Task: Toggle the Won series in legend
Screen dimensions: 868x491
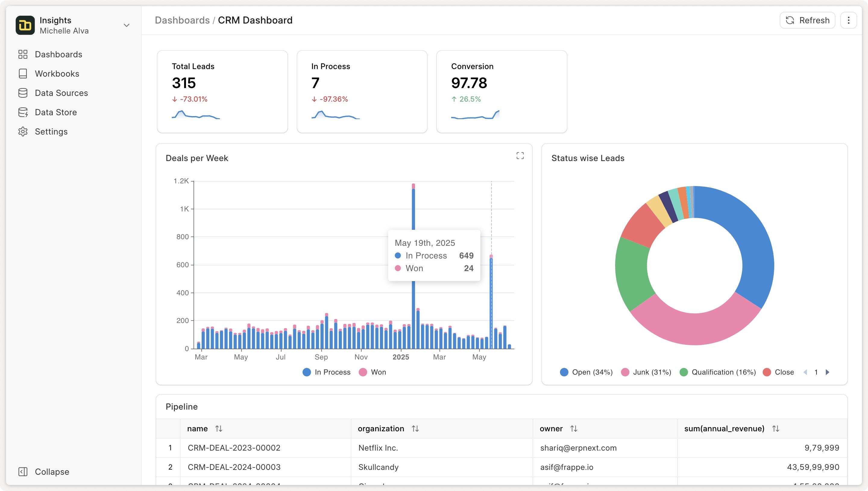Action: coord(372,372)
